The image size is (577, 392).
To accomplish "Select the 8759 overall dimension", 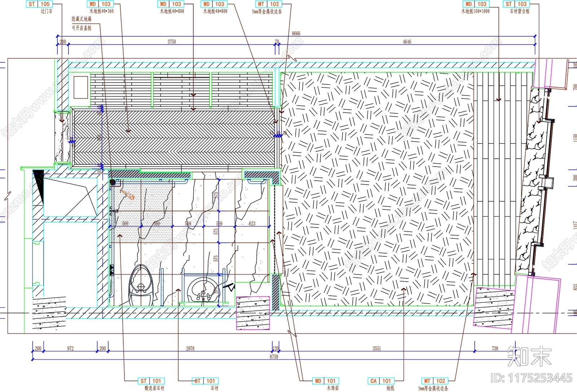I will [x=274, y=357].
